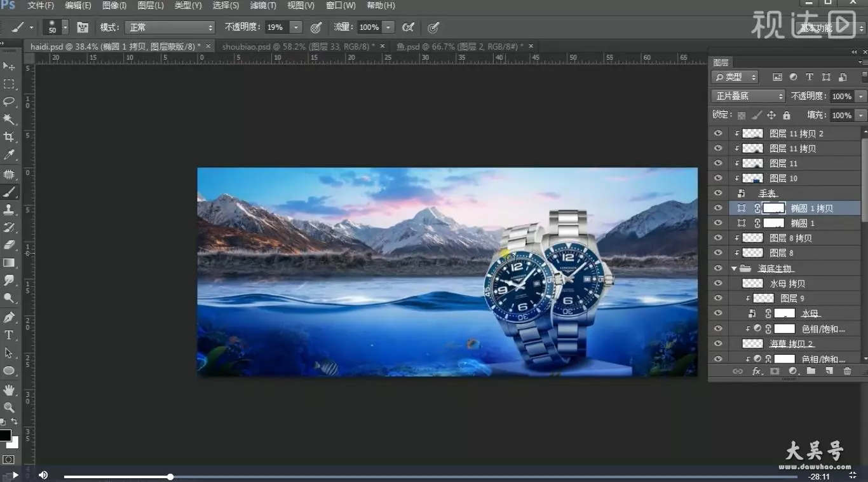Hide the 海底生物 group
Screen dimensions: 868x482
click(x=719, y=268)
